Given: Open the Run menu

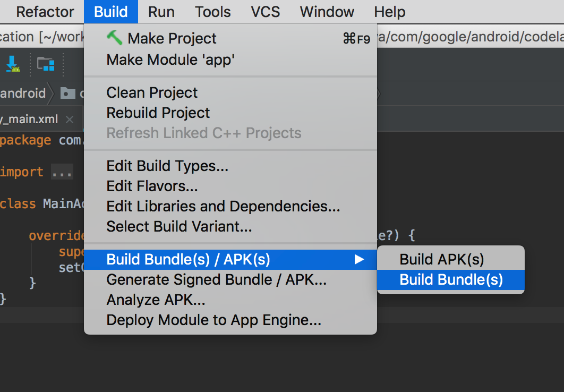Looking at the screenshot, I should tap(161, 12).
